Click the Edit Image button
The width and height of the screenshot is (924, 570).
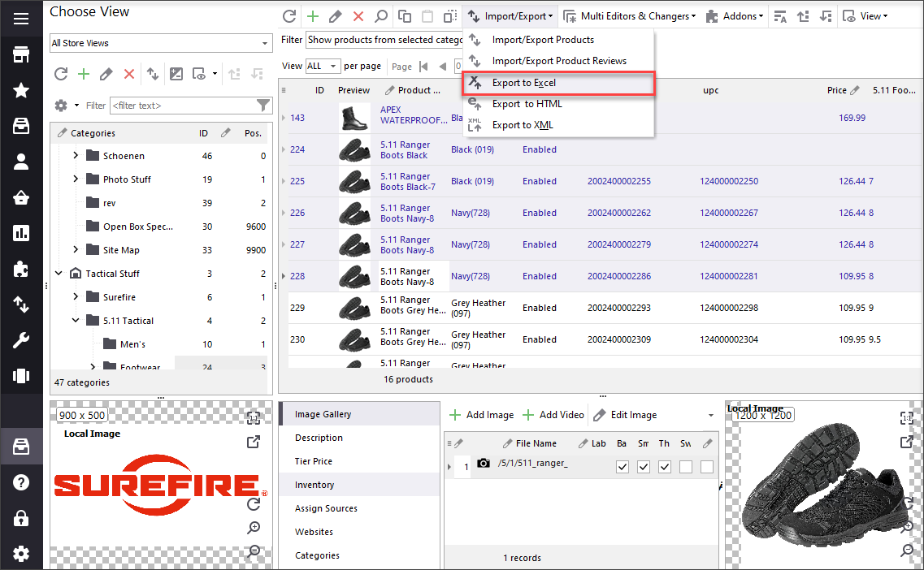pyautogui.click(x=625, y=415)
